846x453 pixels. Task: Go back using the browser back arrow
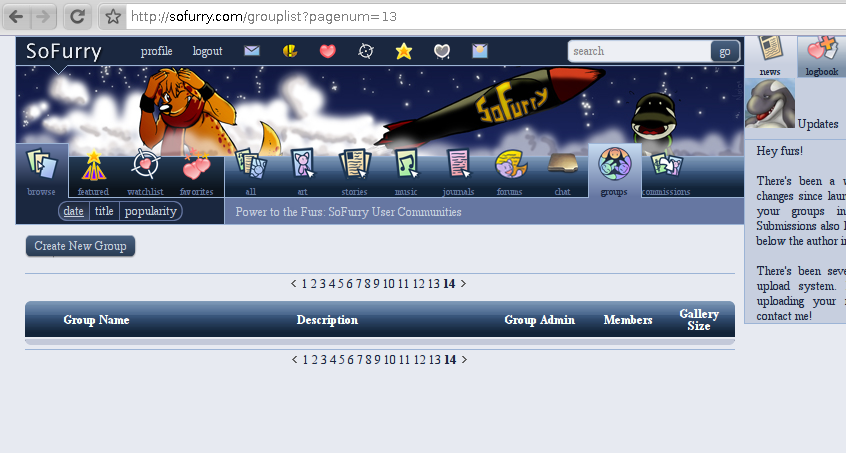tap(16, 17)
